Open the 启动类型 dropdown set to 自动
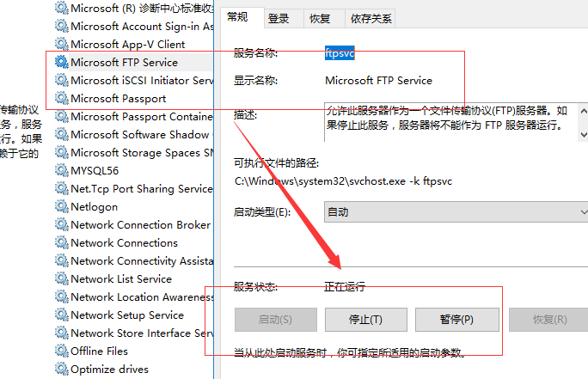This screenshot has height=379, width=588. click(x=455, y=211)
